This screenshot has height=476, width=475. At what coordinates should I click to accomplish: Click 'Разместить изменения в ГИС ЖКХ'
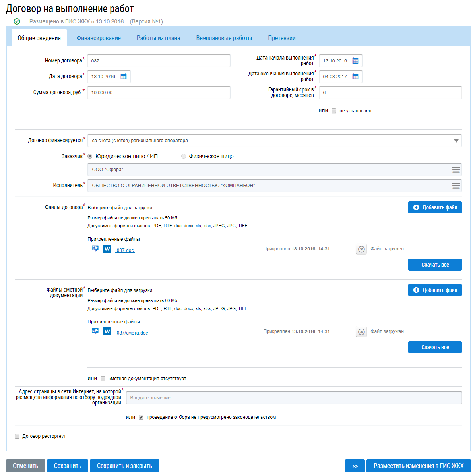coord(419,466)
